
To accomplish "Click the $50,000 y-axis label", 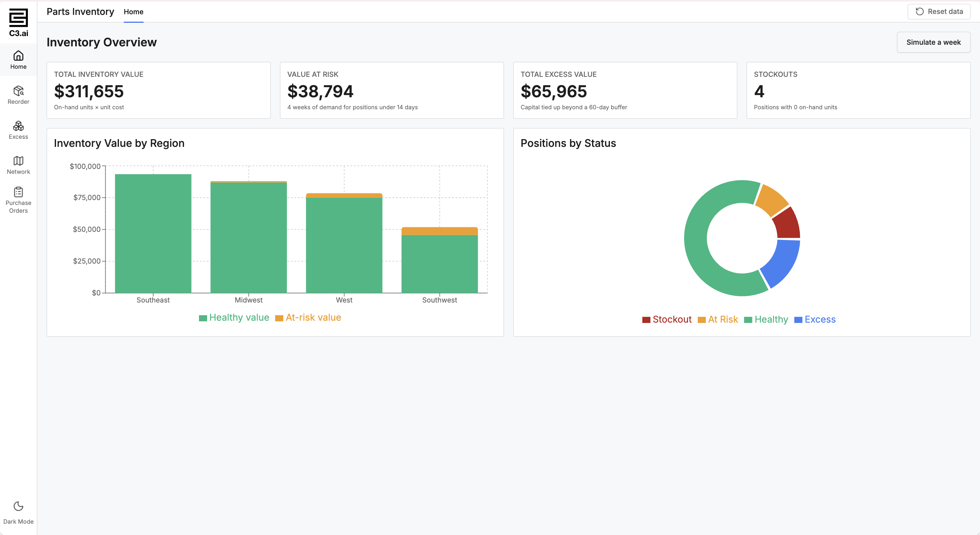I will 87,230.
